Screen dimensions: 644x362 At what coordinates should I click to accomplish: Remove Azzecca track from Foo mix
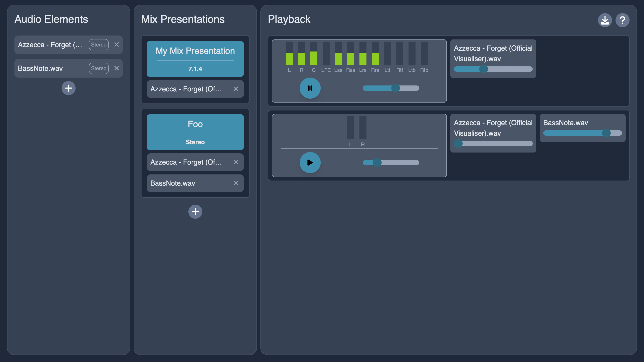[x=235, y=162]
